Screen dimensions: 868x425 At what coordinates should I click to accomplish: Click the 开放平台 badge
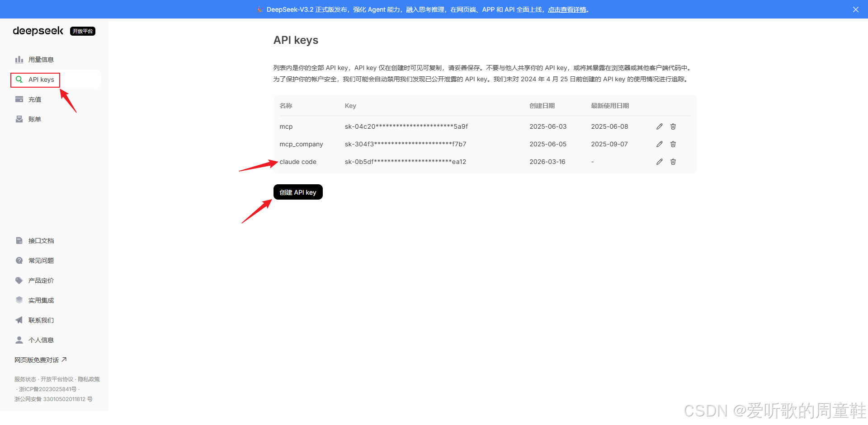(x=83, y=31)
